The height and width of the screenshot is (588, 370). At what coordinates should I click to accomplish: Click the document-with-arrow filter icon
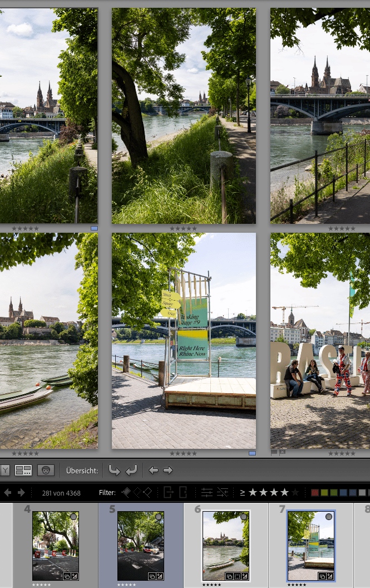pyautogui.click(x=169, y=492)
